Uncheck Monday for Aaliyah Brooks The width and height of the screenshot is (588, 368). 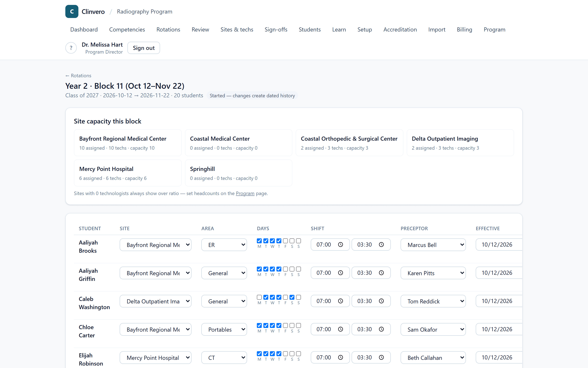259,241
